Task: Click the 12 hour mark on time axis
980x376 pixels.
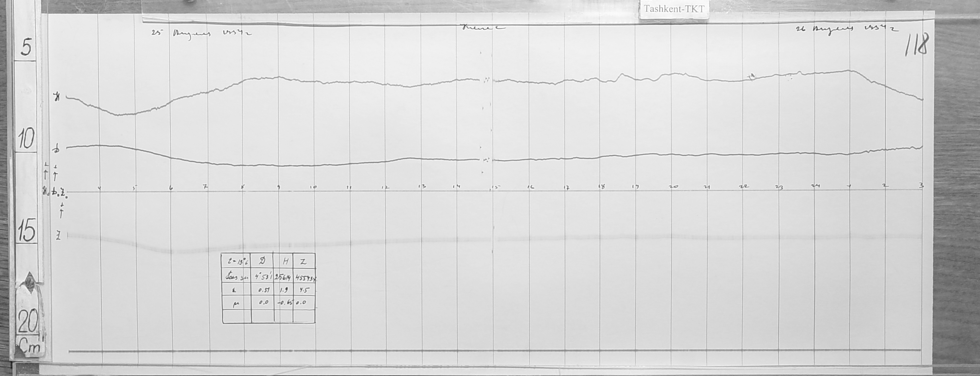Action: pyautogui.click(x=385, y=187)
